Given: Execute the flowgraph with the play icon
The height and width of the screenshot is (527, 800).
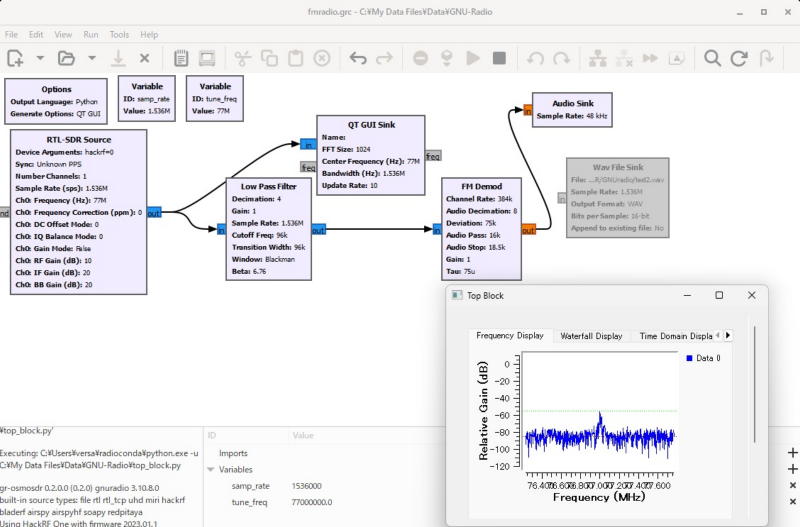Looking at the screenshot, I should point(473,58).
